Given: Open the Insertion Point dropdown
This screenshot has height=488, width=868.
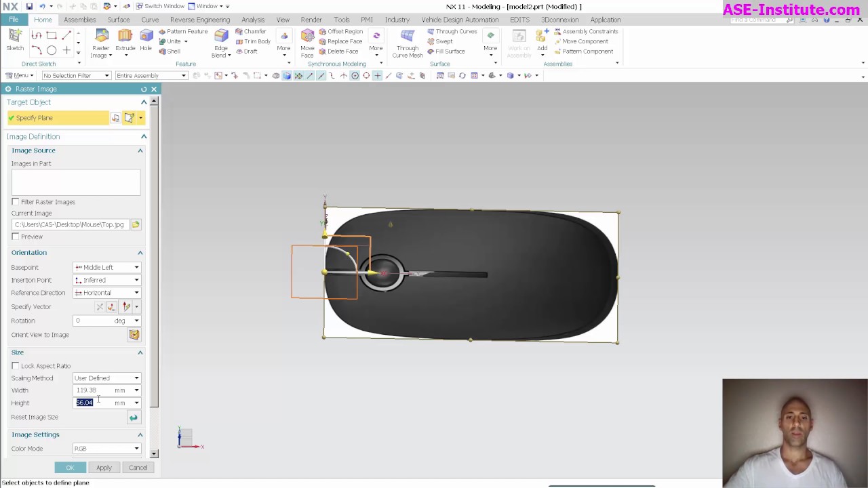Looking at the screenshot, I should click(x=106, y=280).
